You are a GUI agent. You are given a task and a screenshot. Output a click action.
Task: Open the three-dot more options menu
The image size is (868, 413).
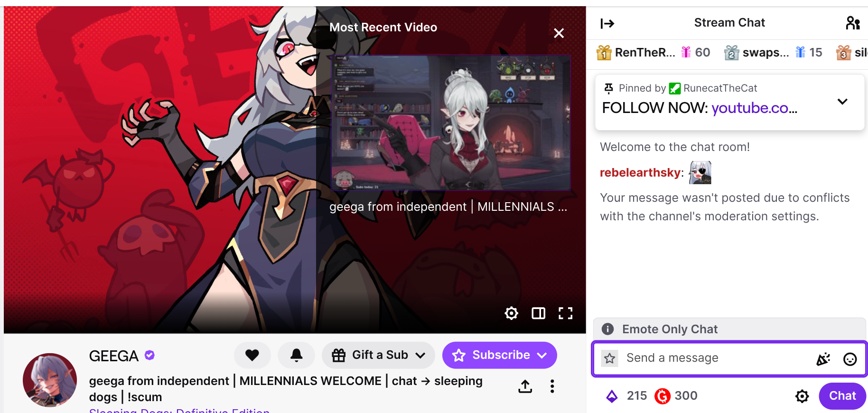tap(552, 386)
